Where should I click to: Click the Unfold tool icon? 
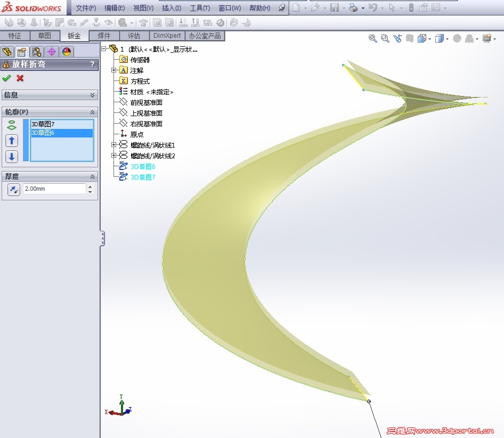tap(183, 22)
